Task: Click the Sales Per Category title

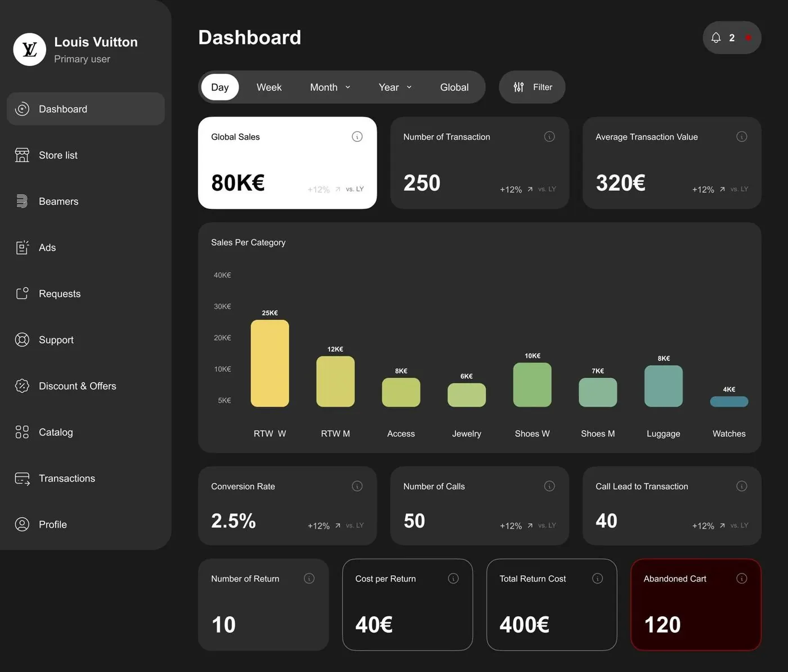Action: click(248, 242)
